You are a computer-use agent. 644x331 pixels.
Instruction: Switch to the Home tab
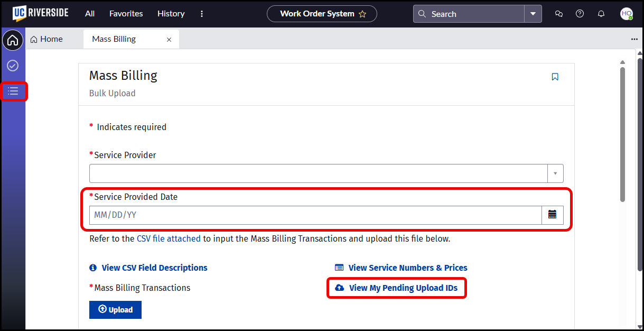(51, 39)
